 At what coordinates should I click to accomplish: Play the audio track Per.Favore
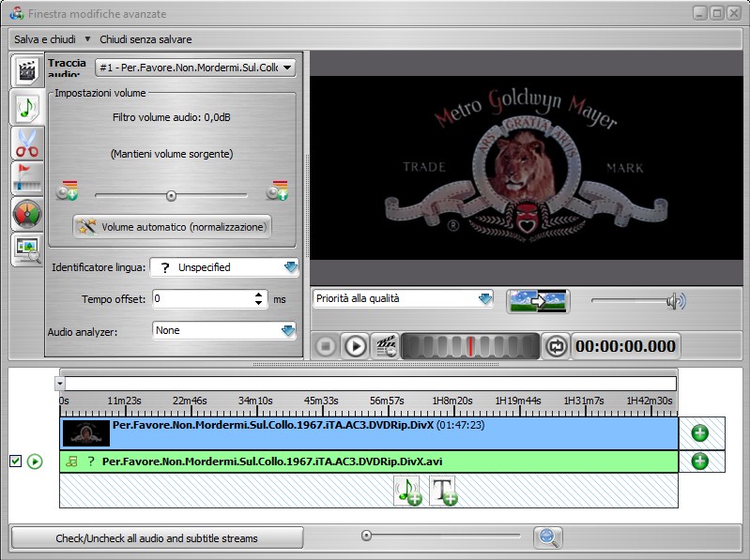(35, 462)
